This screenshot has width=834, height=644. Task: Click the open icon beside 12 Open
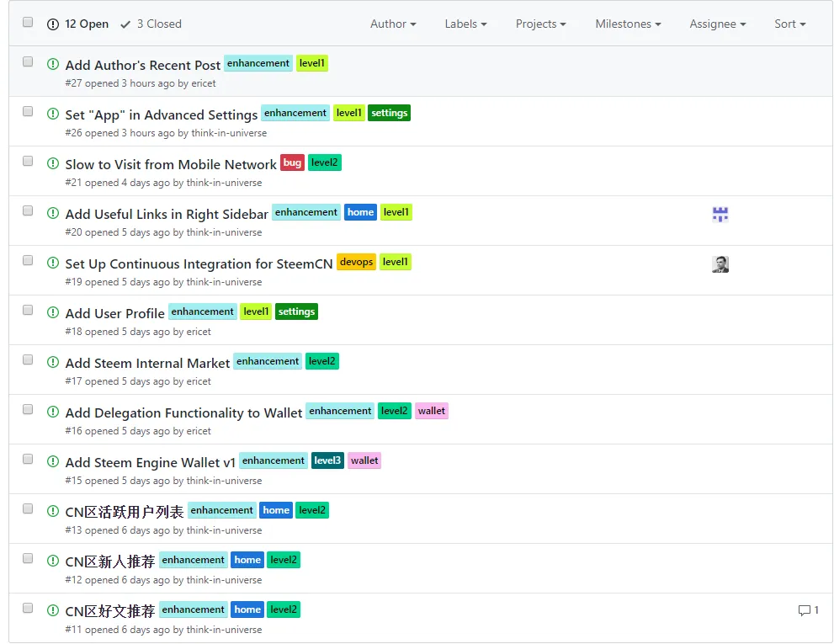click(x=53, y=24)
